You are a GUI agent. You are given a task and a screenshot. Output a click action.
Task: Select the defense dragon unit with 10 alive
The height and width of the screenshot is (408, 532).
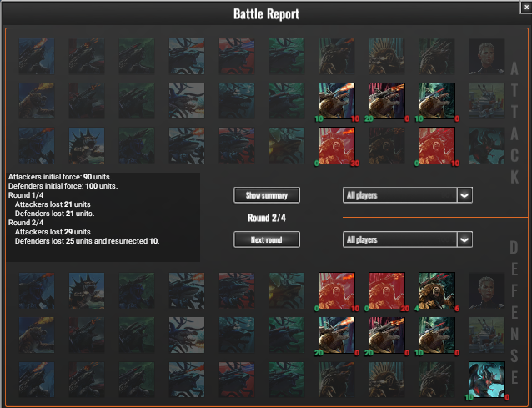tap(487, 380)
